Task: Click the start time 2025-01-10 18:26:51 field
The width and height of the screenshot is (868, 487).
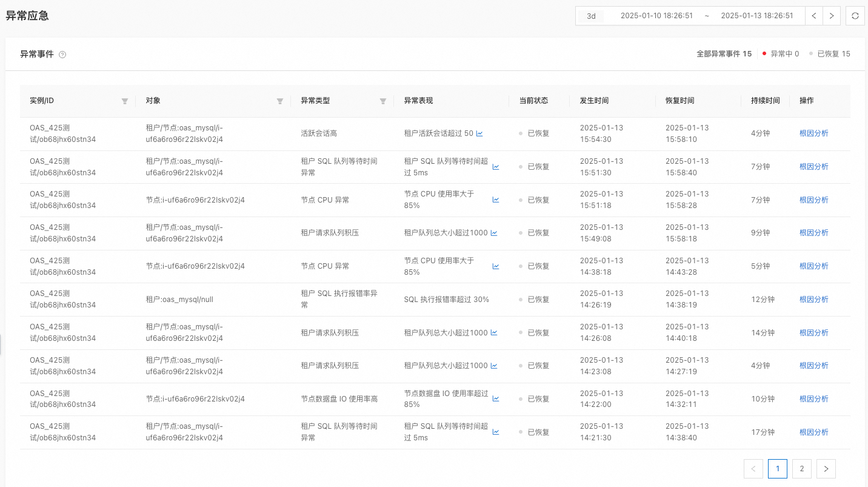Action: [656, 16]
